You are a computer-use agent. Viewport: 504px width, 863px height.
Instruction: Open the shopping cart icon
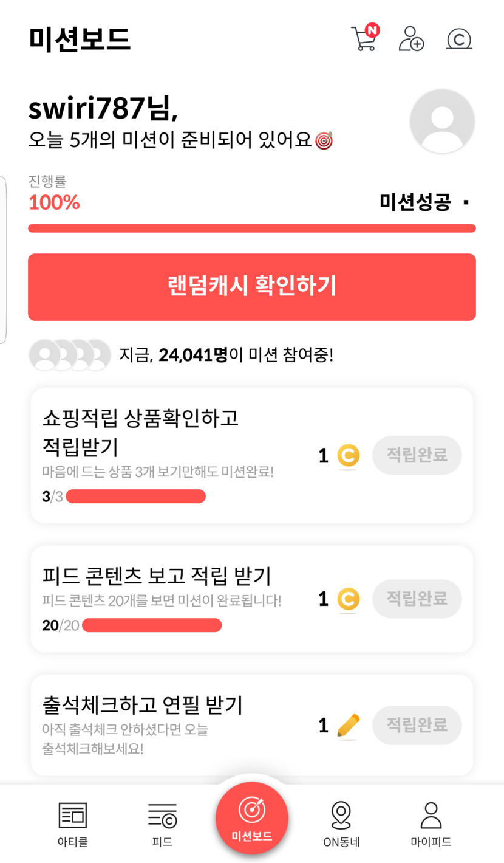pyautogui.click(x=363, y=39)
